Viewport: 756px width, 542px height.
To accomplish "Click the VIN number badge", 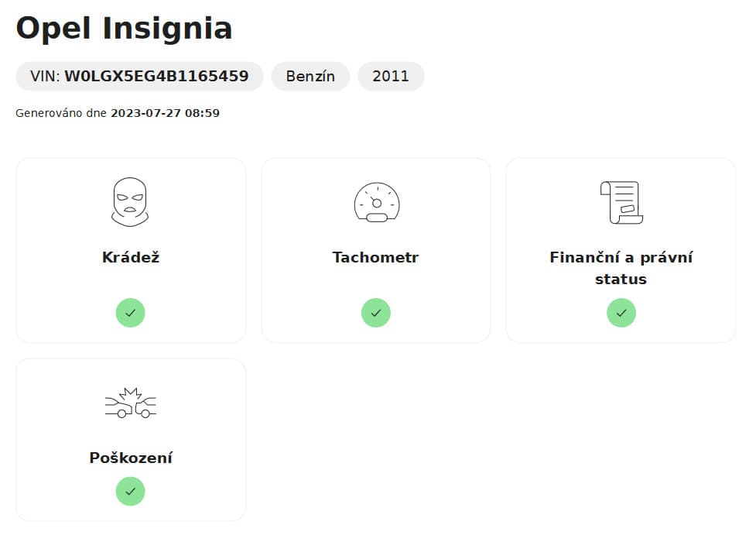I will click(x=139, y=77).
